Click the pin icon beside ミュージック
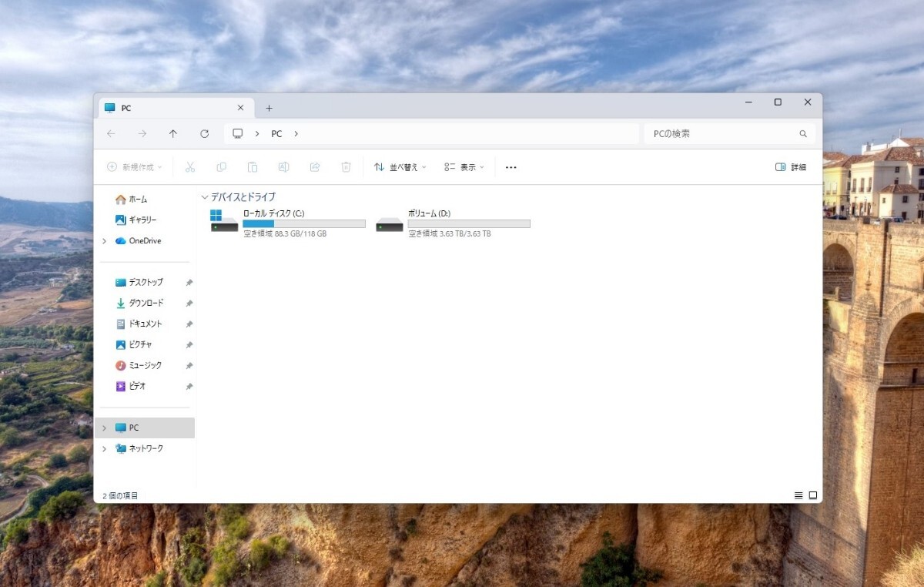The width and height of the screenshot is (924, 587). [189, 366]
